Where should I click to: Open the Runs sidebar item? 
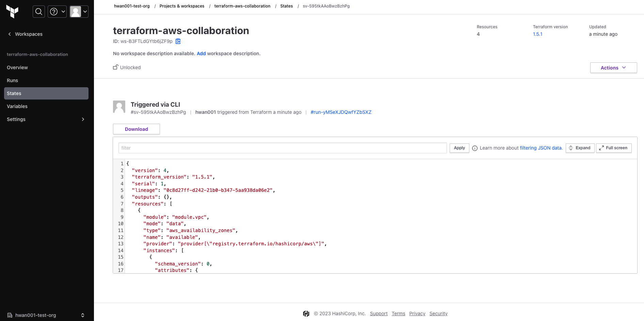tap(46, 80)
